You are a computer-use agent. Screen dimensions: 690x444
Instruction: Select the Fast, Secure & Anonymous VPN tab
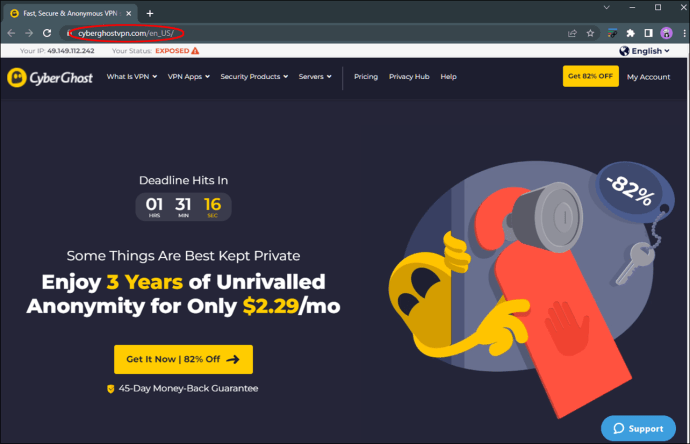(x=70, y=13)
